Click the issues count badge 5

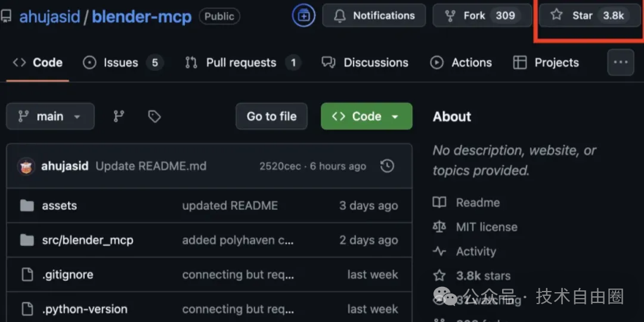coord(155,63)
